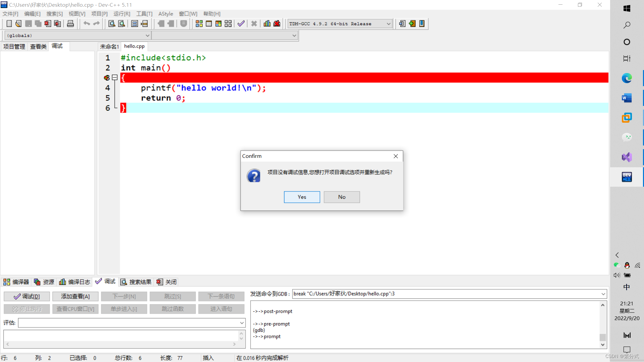Click the Print toolbar icon

click(x=70, y=23)
